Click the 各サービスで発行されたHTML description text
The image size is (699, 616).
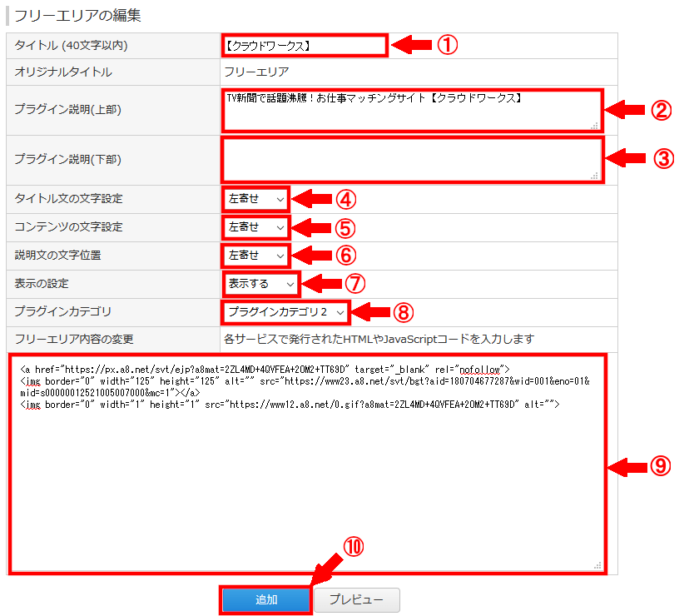[379, 340]
